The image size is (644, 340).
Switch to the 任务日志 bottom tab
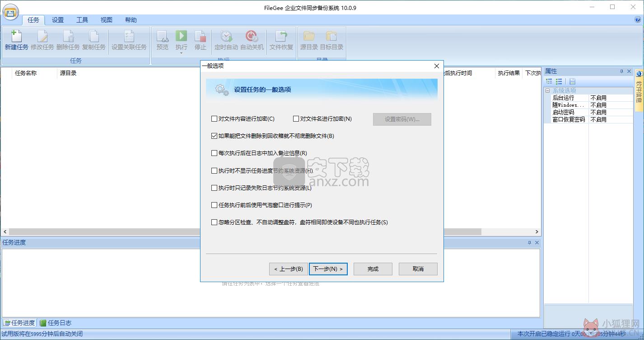(56, 323)
